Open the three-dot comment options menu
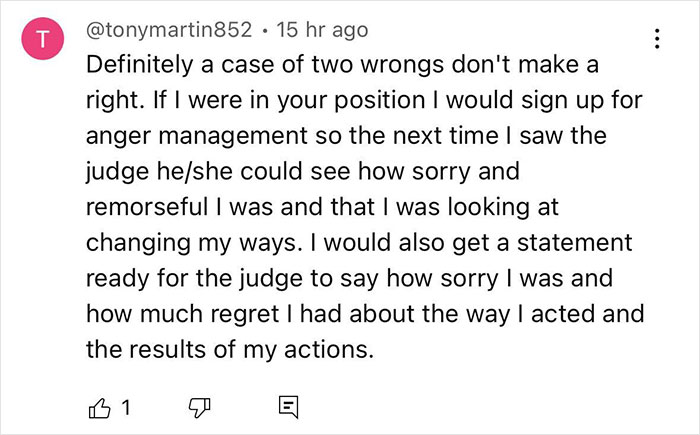Viewport: 700px width, 435px height. (x=656, y=39)
